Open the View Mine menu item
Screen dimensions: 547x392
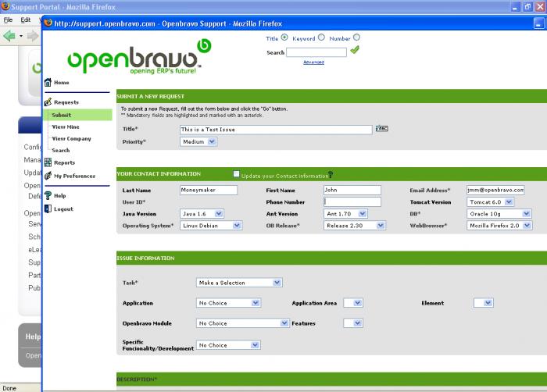point(66,127)
